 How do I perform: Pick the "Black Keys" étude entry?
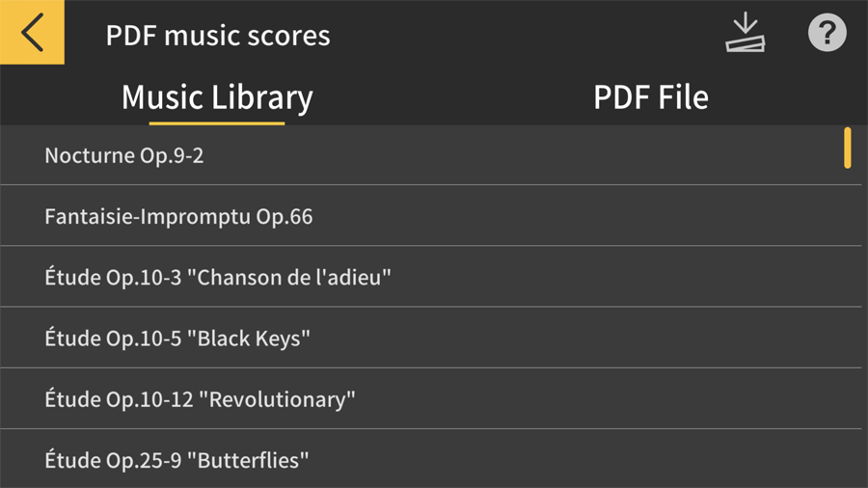click(x=424, y=339)
